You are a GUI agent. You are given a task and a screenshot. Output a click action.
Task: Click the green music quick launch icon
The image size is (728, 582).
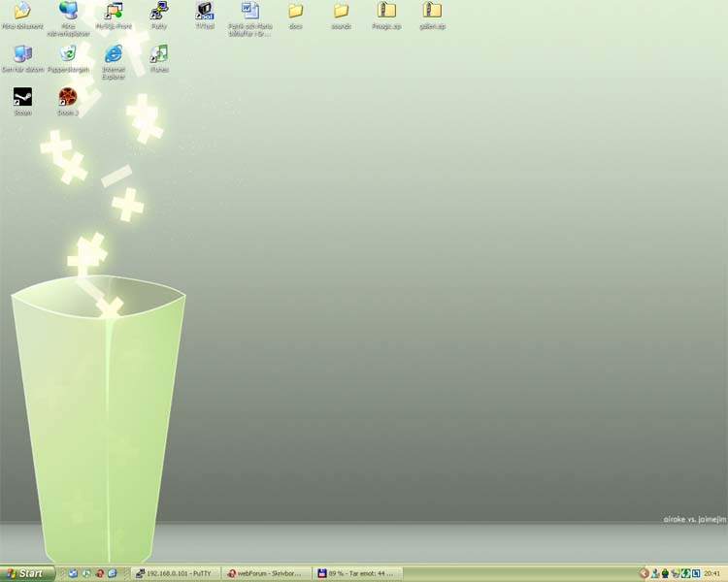[85, 573]
